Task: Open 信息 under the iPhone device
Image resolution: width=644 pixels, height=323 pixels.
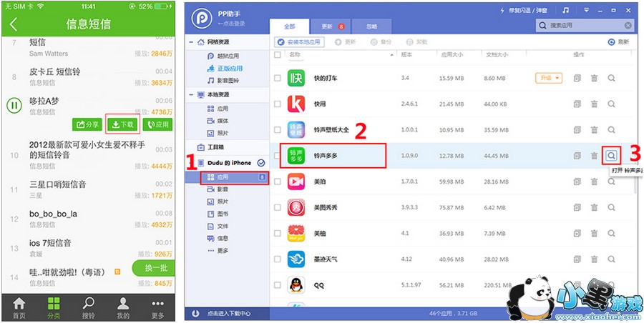Action: 218,238
